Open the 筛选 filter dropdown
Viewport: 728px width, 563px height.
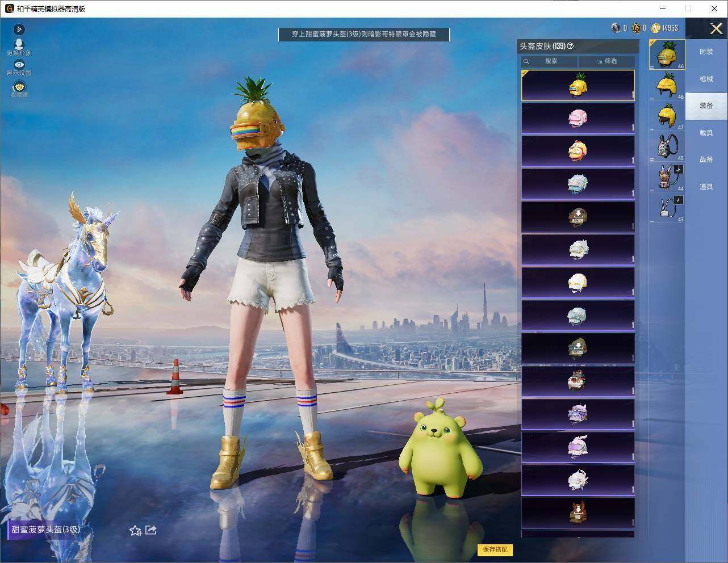(x=606, y=61)
